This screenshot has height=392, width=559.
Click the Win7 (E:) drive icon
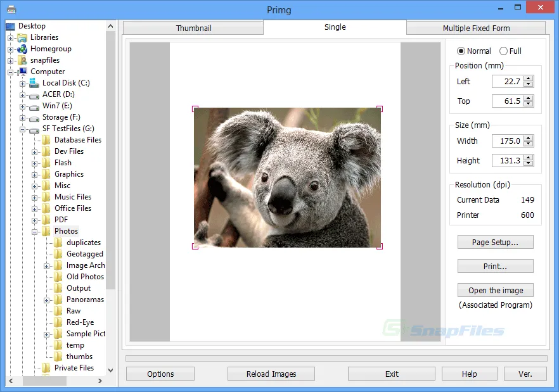[34, 107]
